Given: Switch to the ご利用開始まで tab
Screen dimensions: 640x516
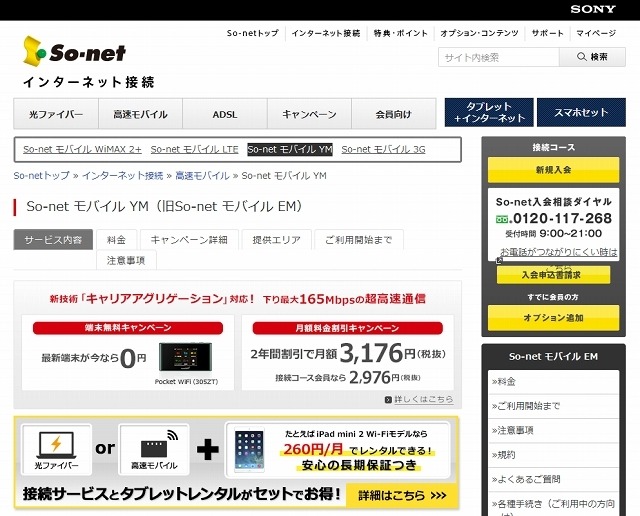Looking at the screenshot, I should [359, 240].
